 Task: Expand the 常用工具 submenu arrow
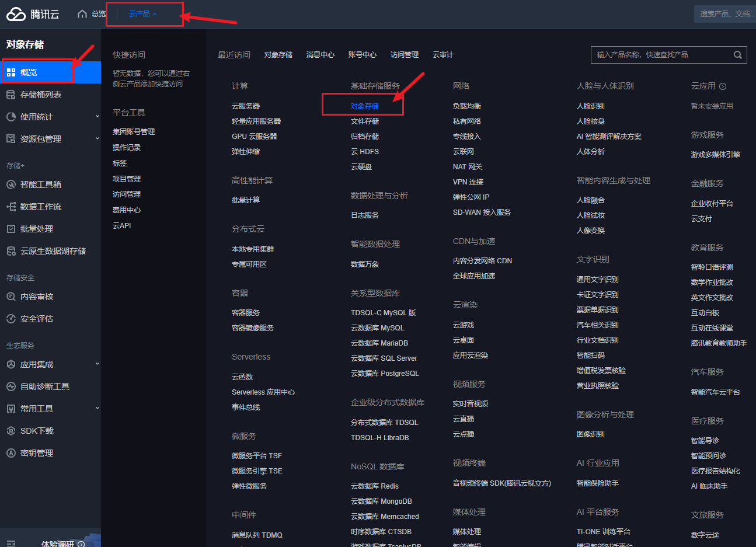click(x=97, y=409)
